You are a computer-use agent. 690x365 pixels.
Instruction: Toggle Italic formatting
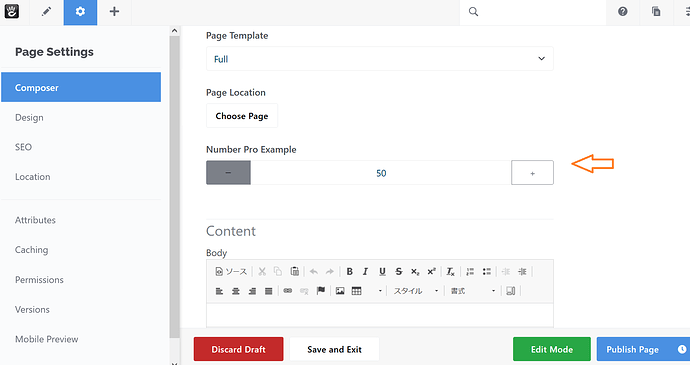[365, 272]
